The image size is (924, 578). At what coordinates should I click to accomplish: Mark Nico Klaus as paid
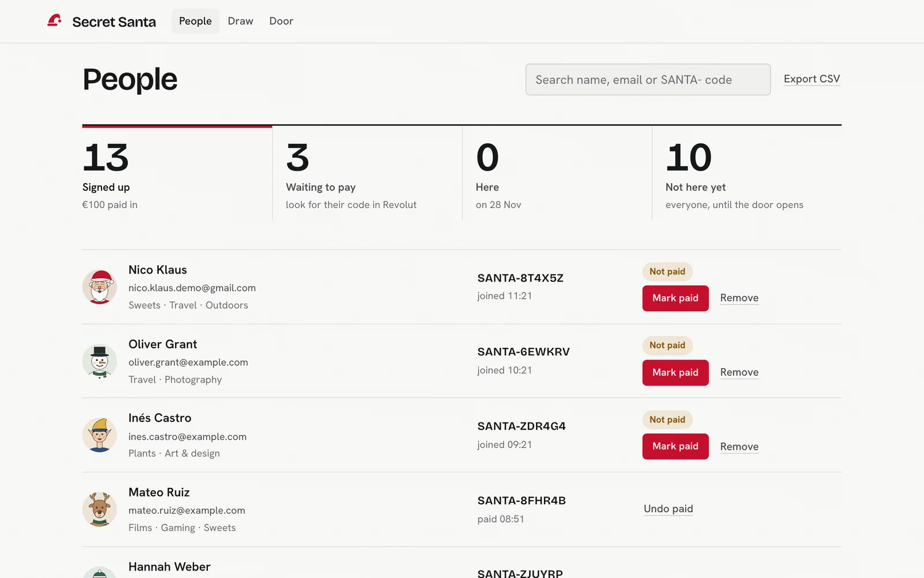[675, 298]
